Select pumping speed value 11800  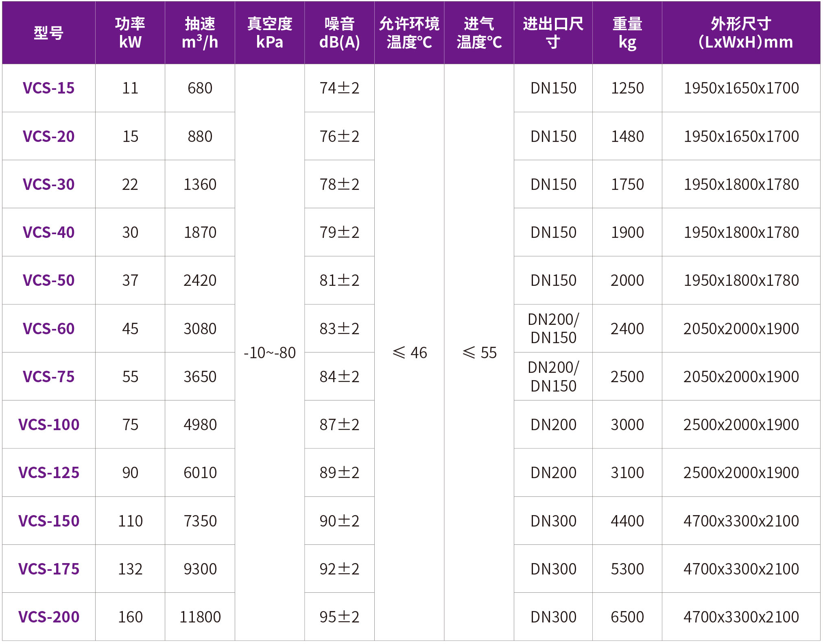pyautogui.click(x=200, y=617)
